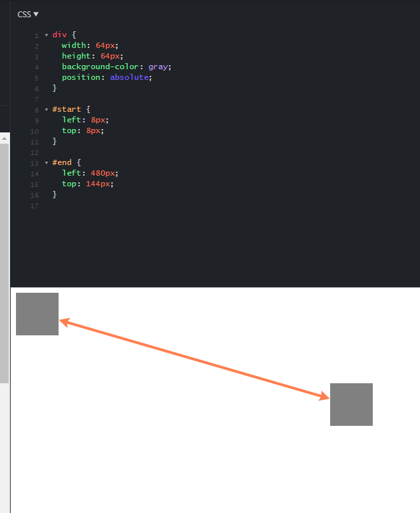Click the 'background-color' property
The height and width of the screenshot is (513, 420).
click(100, 67)
